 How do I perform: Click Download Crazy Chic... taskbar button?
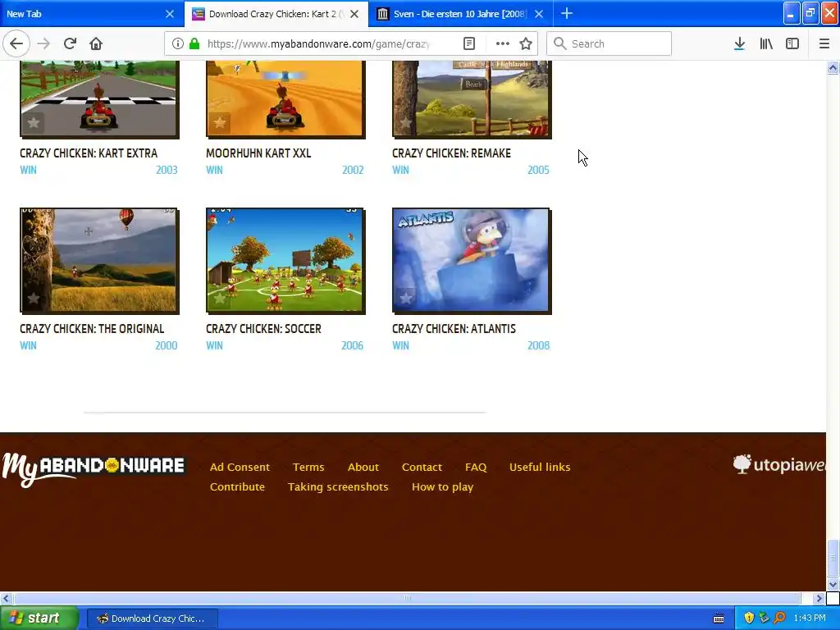tap(152, 619)
